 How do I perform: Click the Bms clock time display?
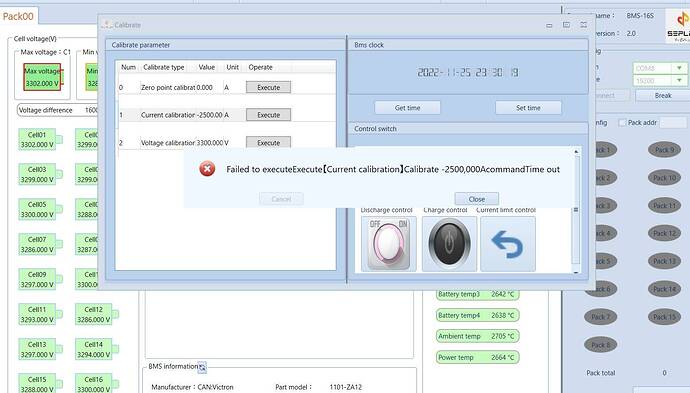tap(468, 72)
